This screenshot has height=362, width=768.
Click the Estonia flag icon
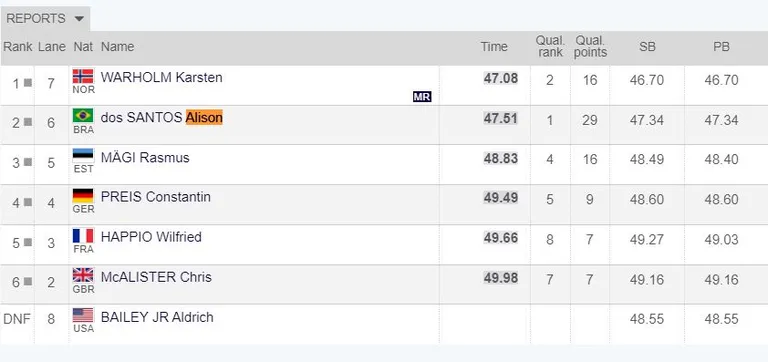click(83, 156)
